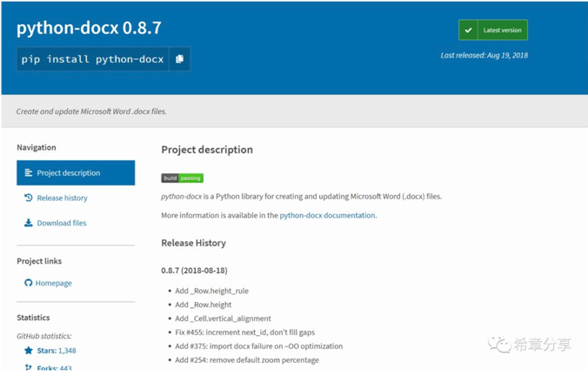
Task: Click the pip install python-docx command text
Action: coord(92,59)
